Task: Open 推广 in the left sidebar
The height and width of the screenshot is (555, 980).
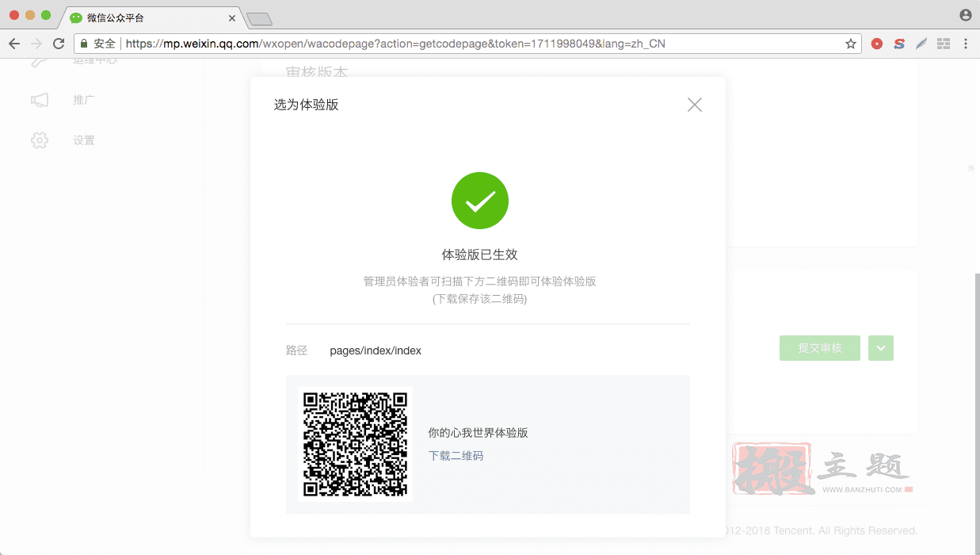Action: pyautogui.click(x=84, y=100)
